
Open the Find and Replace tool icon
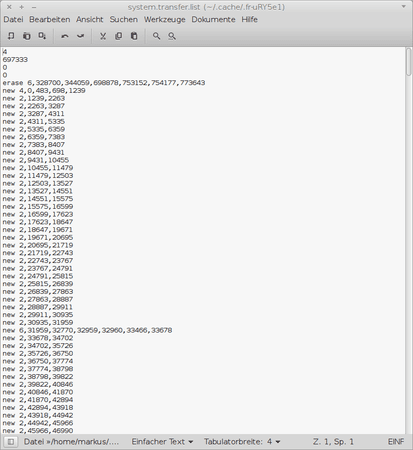click(x=172, y=36)
